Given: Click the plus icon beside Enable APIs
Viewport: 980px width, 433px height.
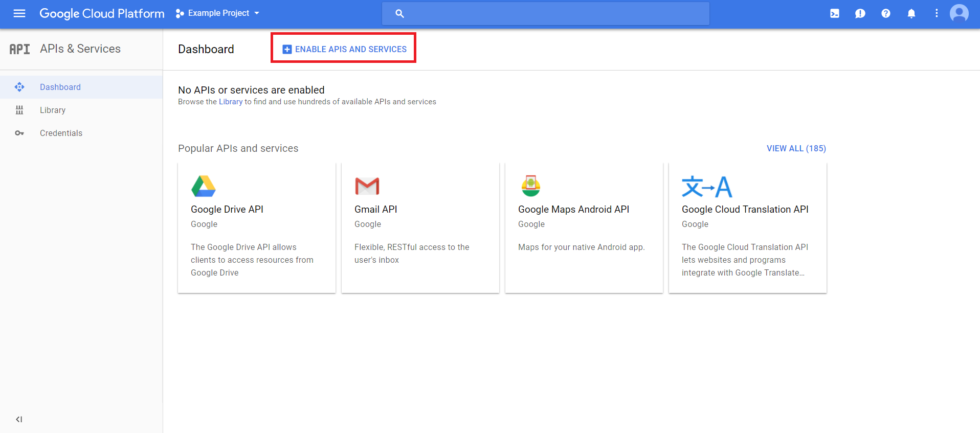Looking at the screenshot, I should tap(287, 49).
